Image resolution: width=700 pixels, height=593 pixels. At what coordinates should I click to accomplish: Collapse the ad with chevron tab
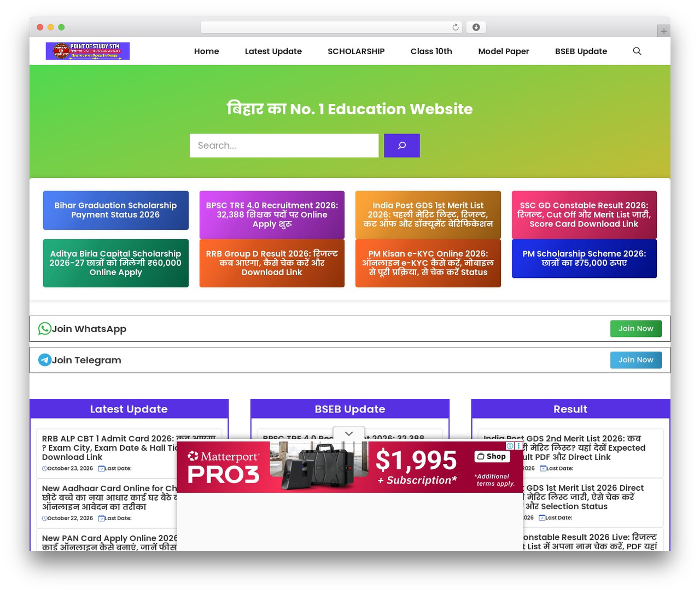click(349, 433)
